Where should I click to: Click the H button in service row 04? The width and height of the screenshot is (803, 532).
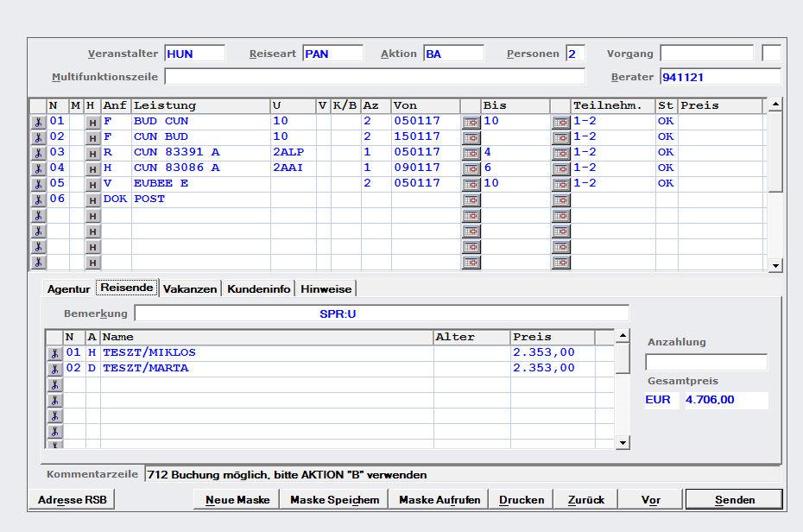(92, 169)
